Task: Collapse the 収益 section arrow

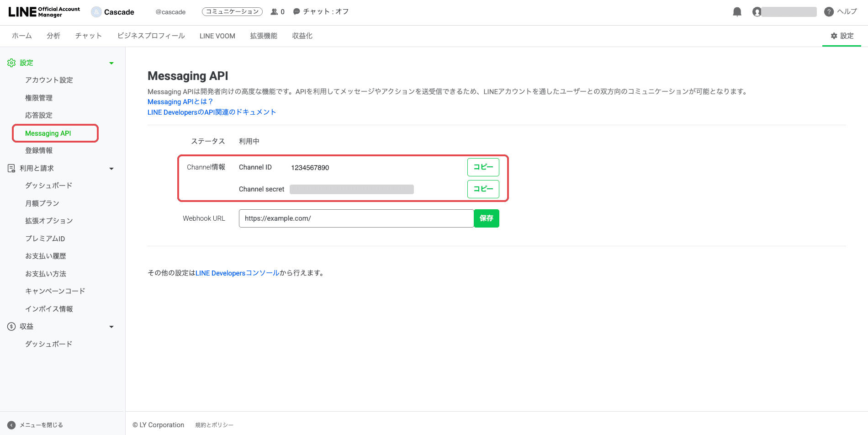Action: pos(111,327)
